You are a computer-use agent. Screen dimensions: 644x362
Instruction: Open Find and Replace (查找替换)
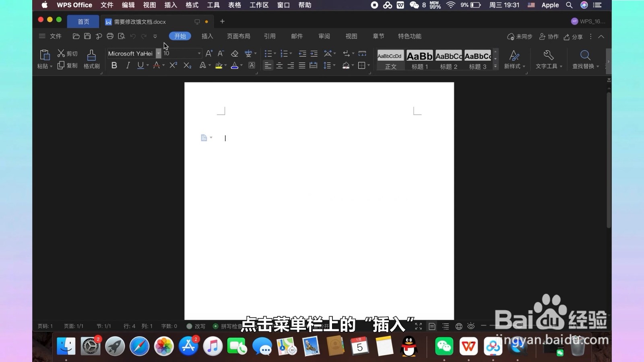(x=583, y=60)
